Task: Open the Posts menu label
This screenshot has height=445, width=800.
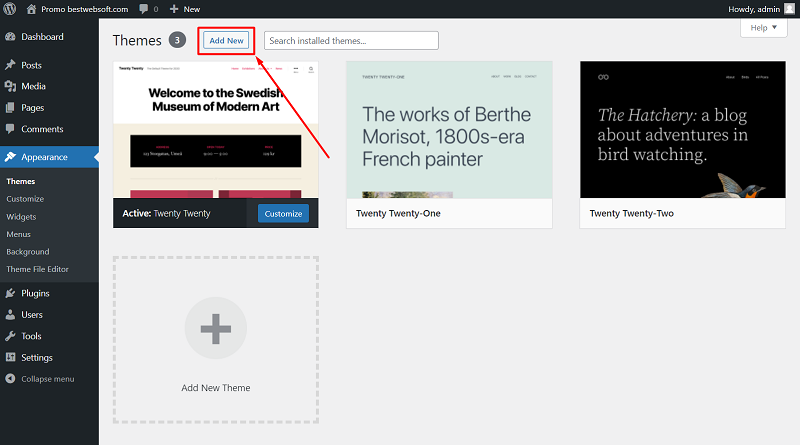Action: click(x=31, y=65)
